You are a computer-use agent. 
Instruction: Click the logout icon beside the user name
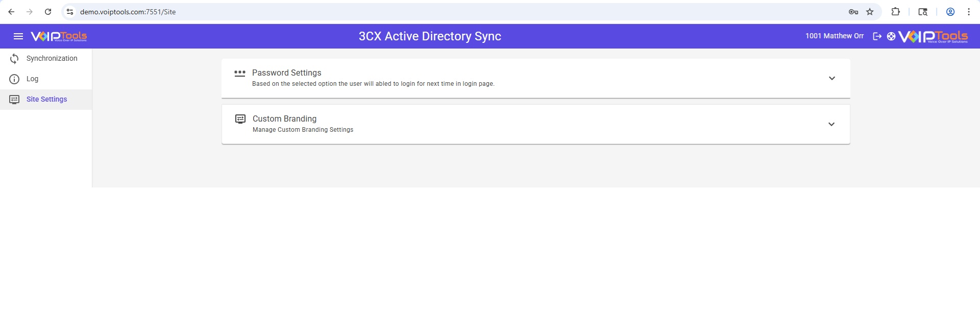tap(877, 36)
